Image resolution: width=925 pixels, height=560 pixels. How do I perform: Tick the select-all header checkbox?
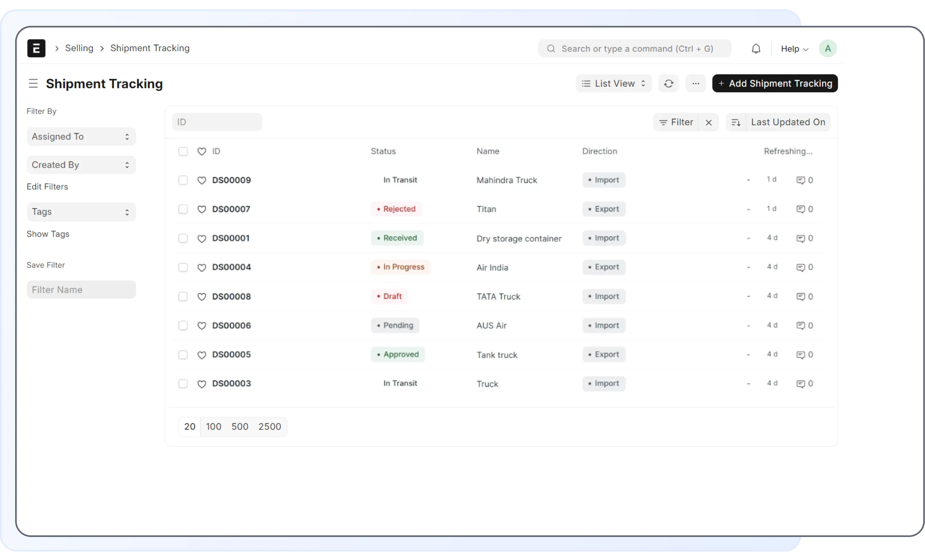[183, 151]
